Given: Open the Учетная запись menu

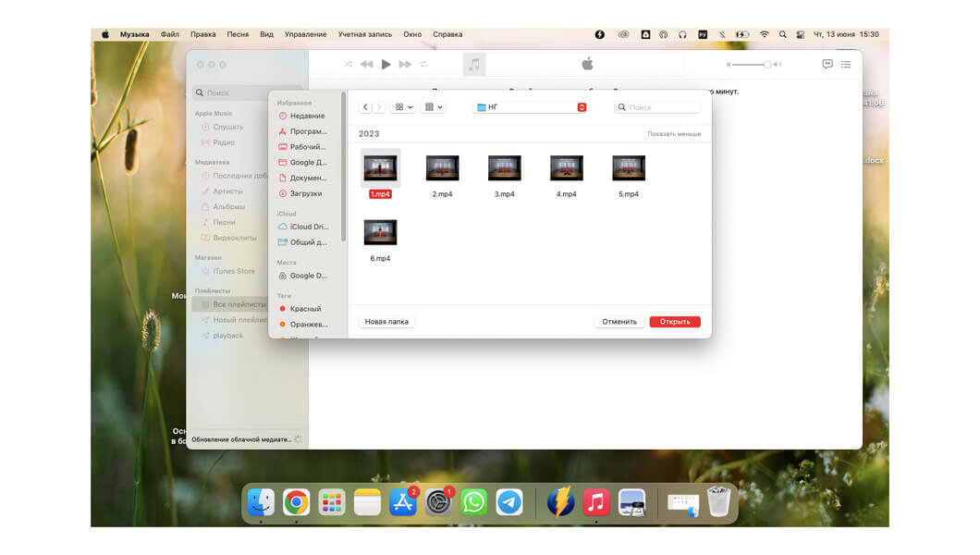Looking at the screenshot, I should pos(365,34).
